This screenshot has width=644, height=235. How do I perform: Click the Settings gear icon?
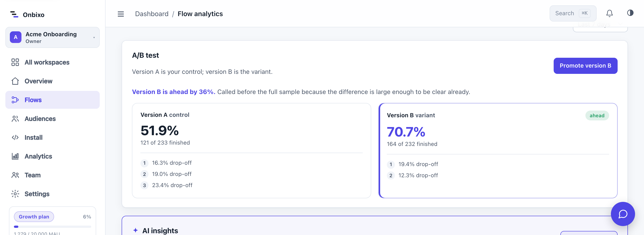point(15,194)
